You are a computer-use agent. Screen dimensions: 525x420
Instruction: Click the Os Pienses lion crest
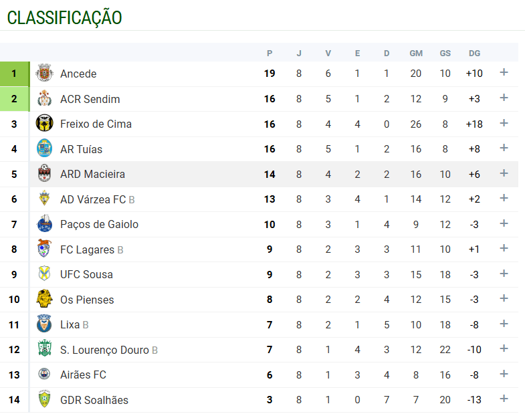(x=44, y=300)
